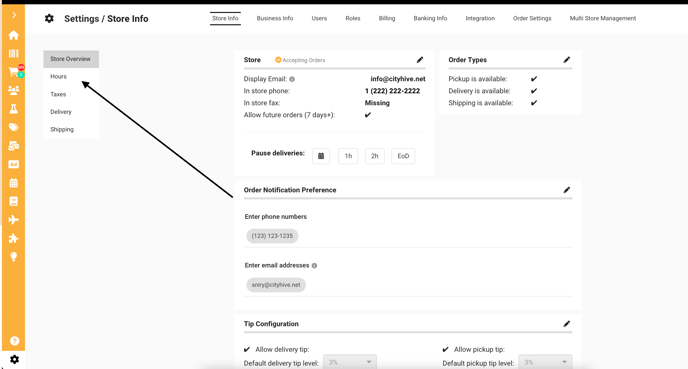Switch to the Store Info tab
This screenshot has width=688, height=369.
point(225,18)
